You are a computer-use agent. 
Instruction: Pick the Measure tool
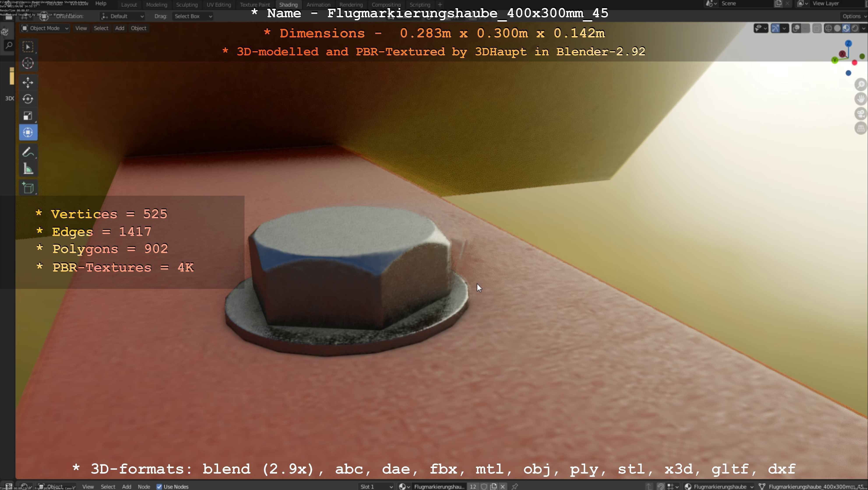(28, 169)
